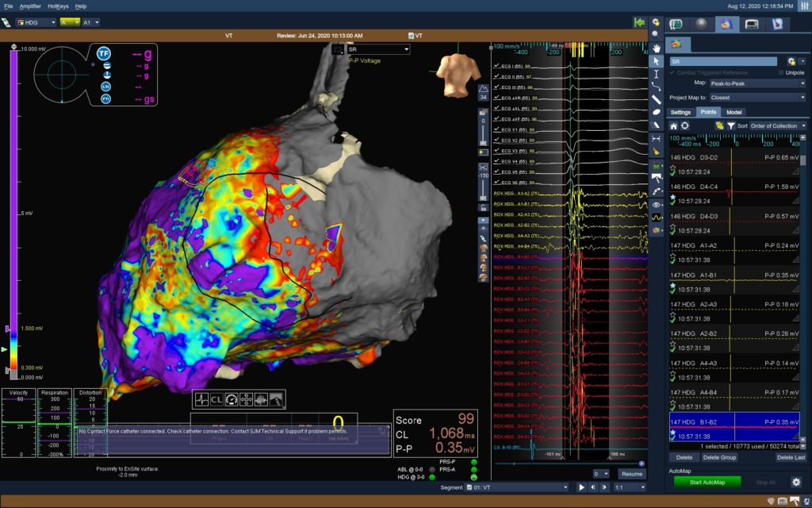Click the home icon in Points tab
Viewport: 812px width, 508px height.
coord(674,125)
